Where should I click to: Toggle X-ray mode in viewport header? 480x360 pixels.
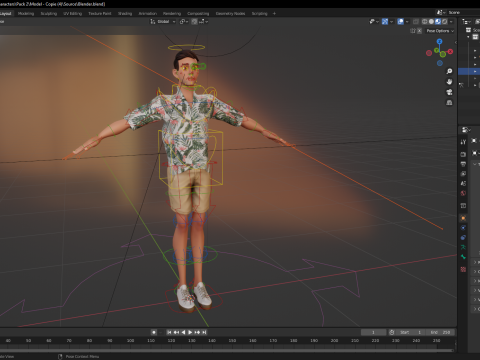416,22
